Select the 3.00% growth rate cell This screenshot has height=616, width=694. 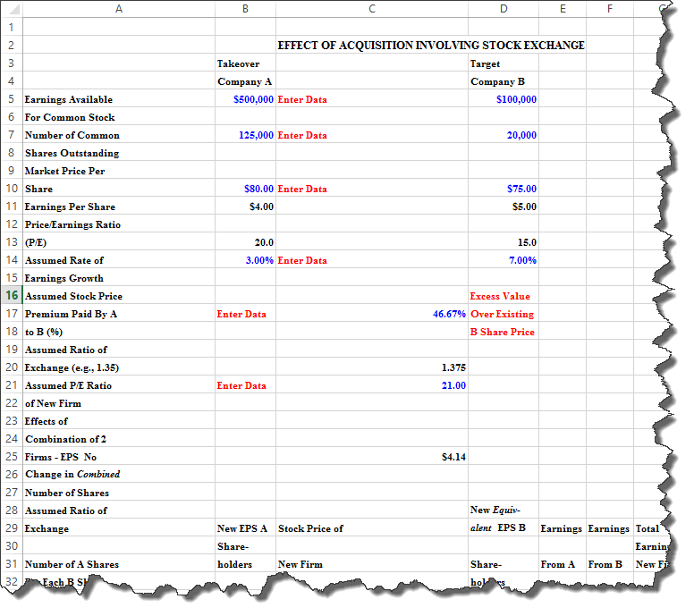[246, 260]
